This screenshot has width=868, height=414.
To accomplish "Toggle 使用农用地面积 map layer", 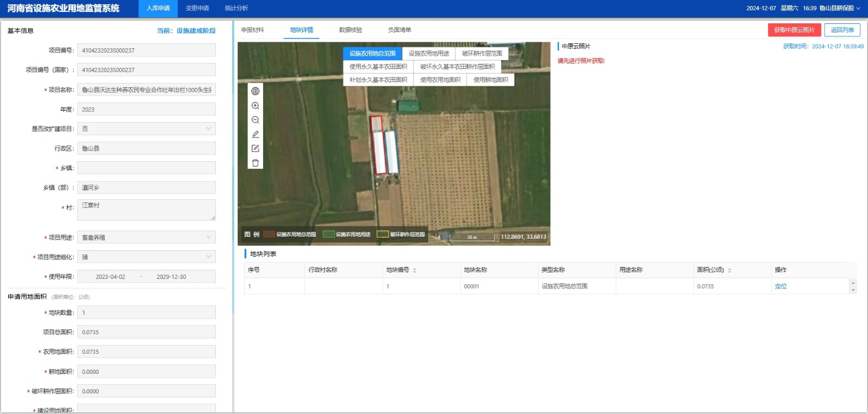I will tap(440, 80).
